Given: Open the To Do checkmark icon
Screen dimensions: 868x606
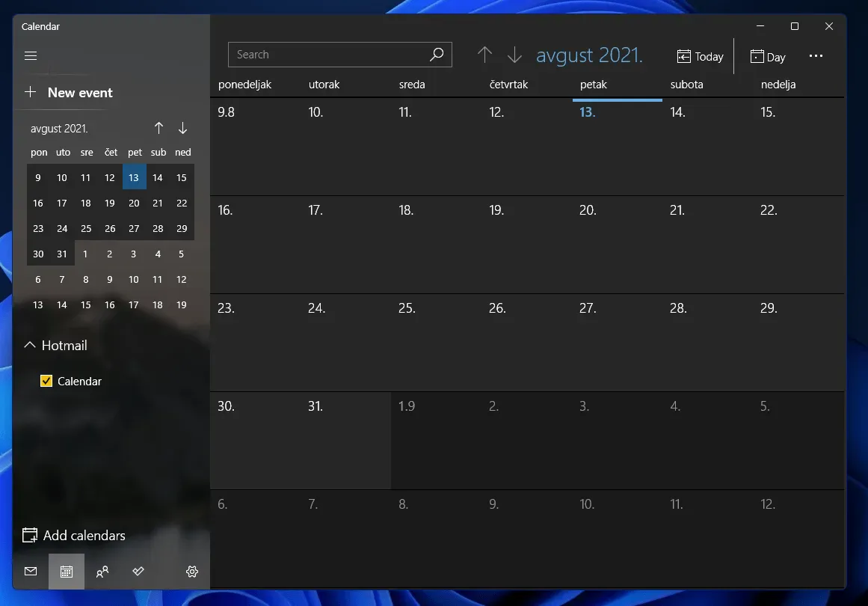Looking at the screenshot, I should tap(138, 572).
